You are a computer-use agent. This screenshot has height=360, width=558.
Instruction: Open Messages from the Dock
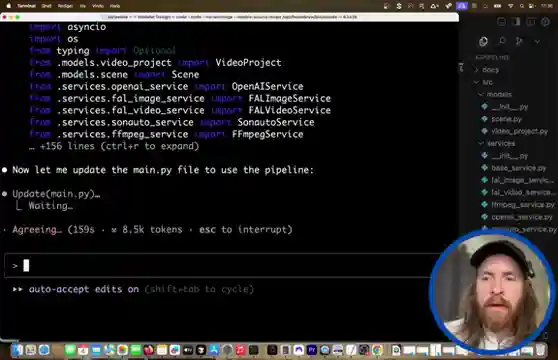tap(70, 350)
